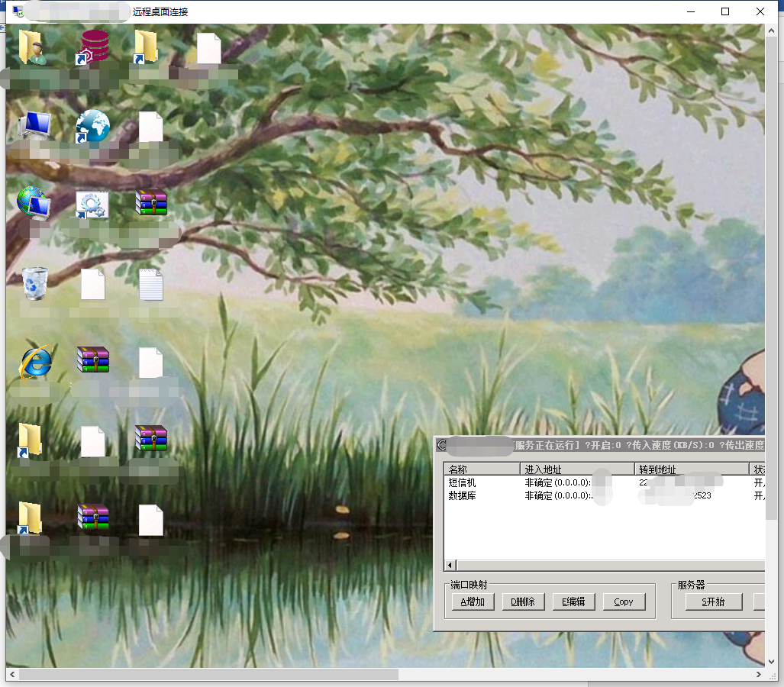Minimize the Remote Desktop window
Viewport: 784px width, 687px height.
691,11
